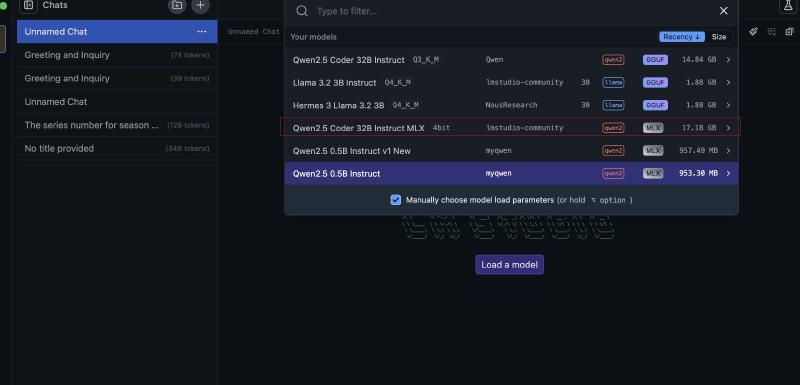Click the GGUF badge on the Llama 3.2 3B Instruct row

click(655, 83)
